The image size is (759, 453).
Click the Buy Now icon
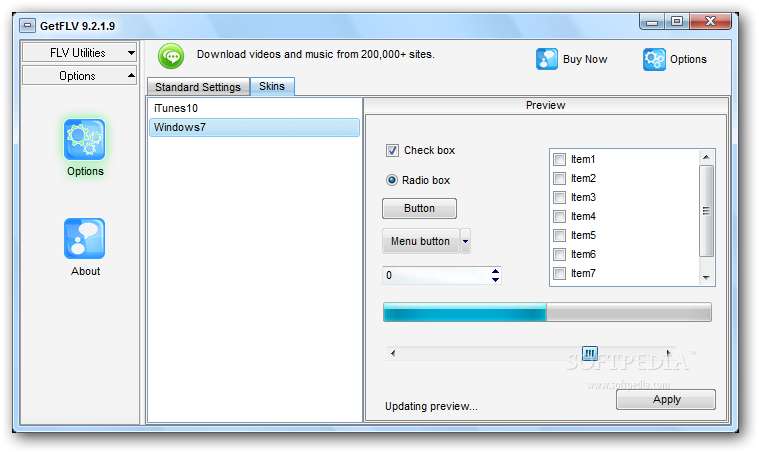point(547,59)
